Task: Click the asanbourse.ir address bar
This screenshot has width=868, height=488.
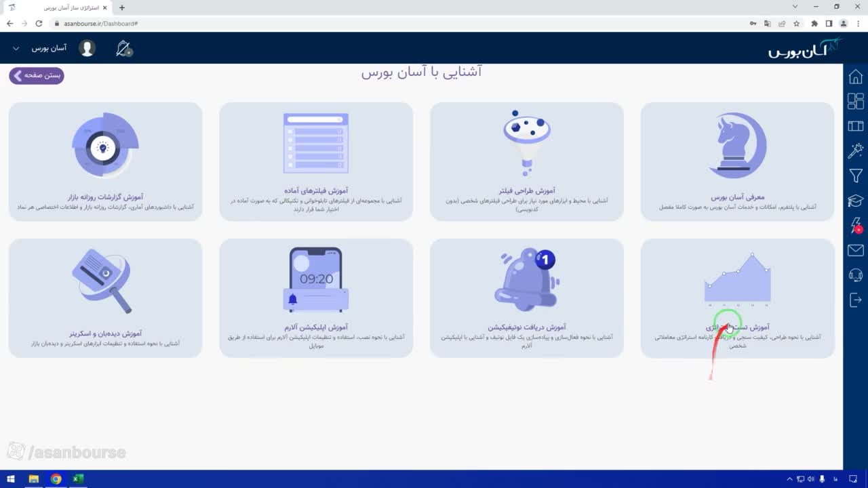Action: [x=400, y=23]
